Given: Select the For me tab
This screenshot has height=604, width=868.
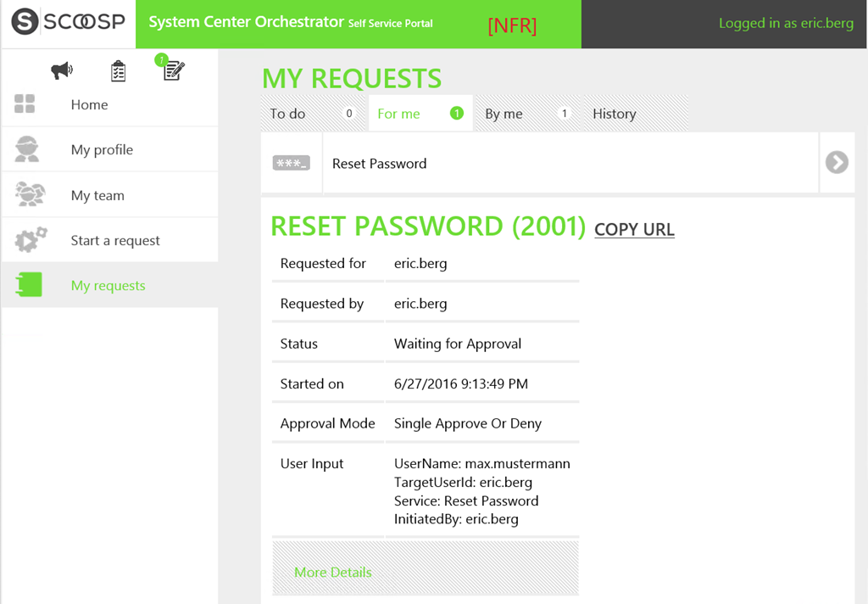Looking at the screenshot, I should point(399,114).
